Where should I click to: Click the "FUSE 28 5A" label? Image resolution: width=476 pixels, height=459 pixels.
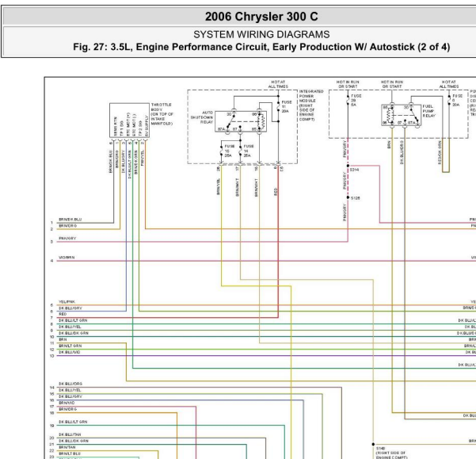(x=356, y=100)
